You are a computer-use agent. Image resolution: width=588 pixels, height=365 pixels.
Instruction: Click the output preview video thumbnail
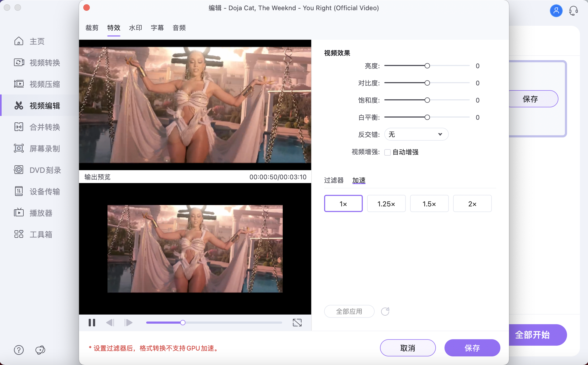(x=195, y=249)
